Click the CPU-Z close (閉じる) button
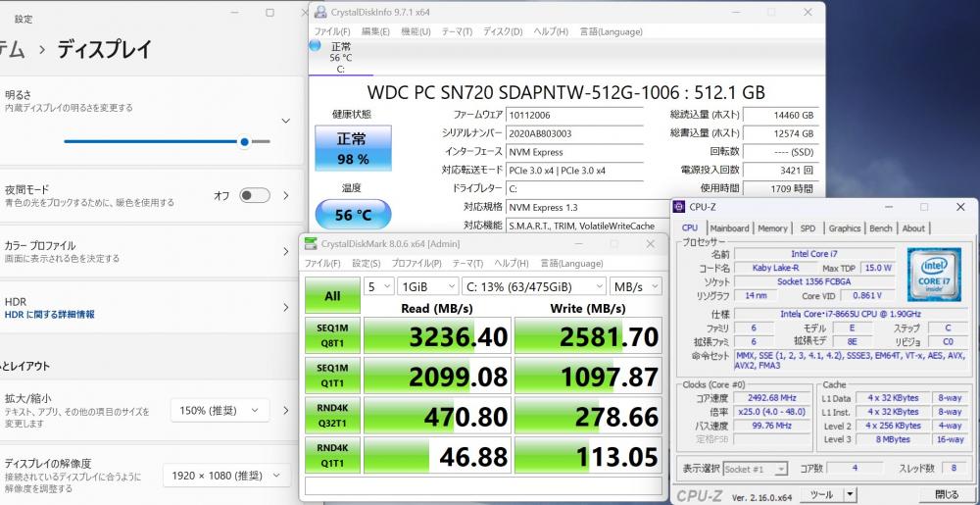 947,495
